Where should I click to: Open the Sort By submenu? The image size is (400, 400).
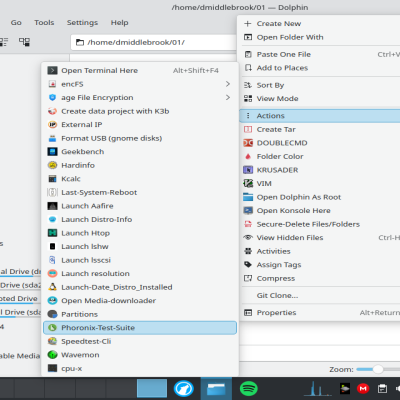(320, 85)
